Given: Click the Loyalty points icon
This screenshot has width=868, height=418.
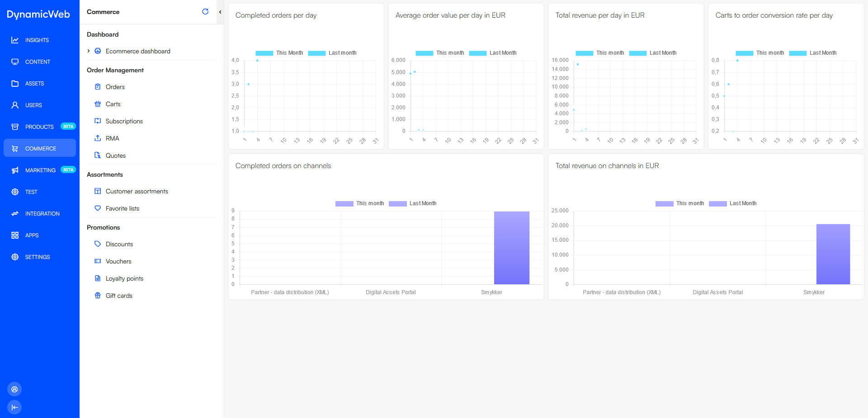Looking at the screenshot, I should (x=98, y=278).
